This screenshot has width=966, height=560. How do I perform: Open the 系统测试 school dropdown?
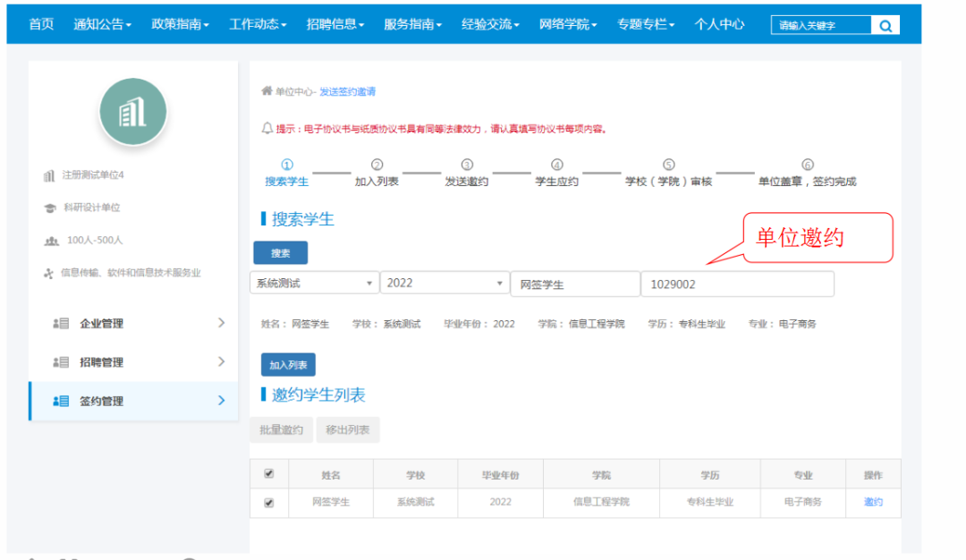click(x=314, y=284)
